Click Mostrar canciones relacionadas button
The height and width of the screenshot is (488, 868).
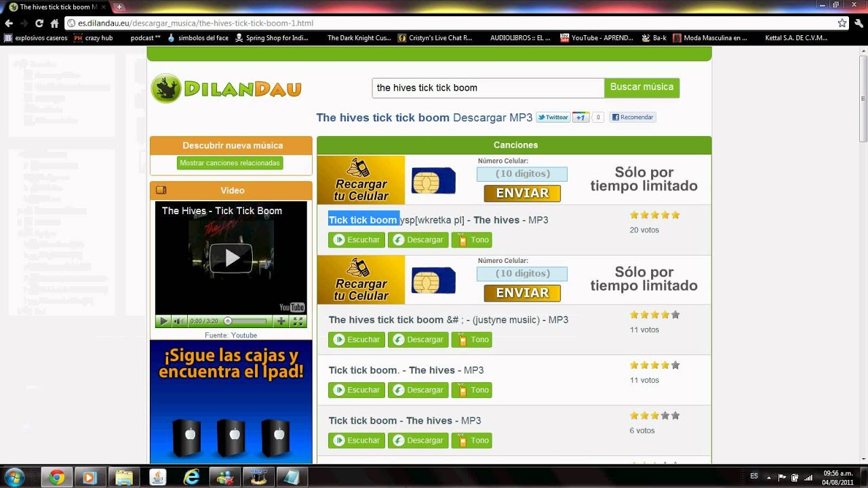click(230, 163)
